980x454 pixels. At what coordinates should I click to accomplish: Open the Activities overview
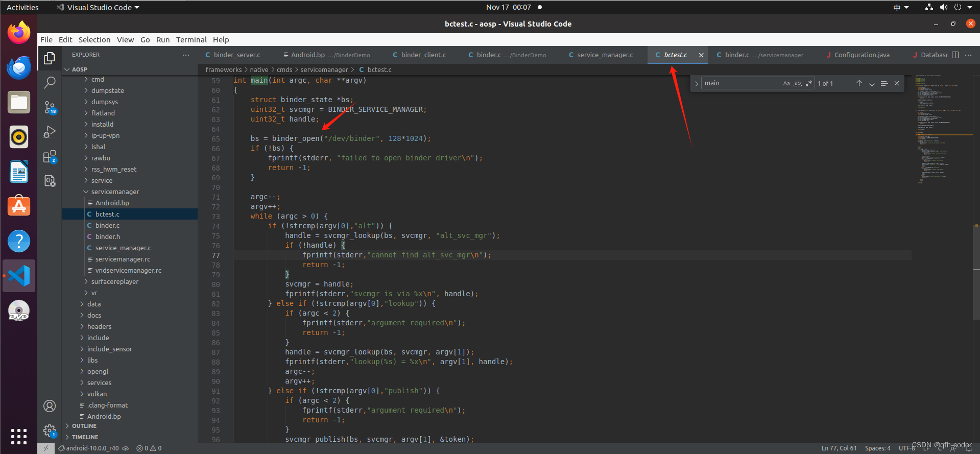[22, 7]
